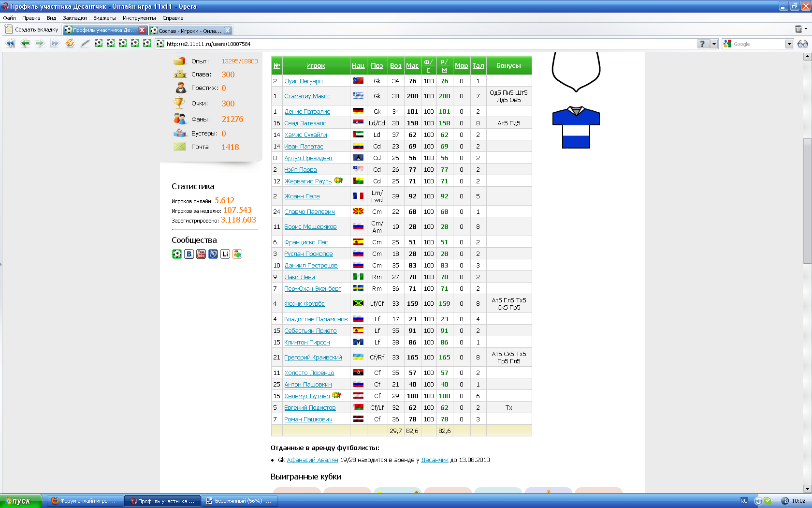
Task: Open the Закладки menu
Action: [x=75, y=18]
